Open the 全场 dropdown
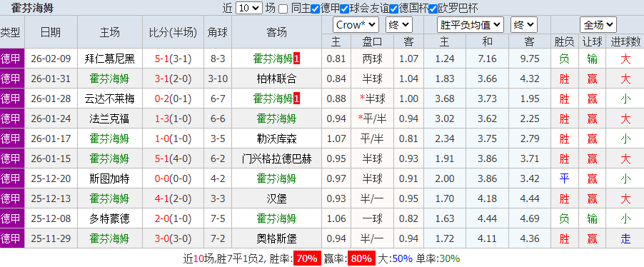Viewport: 644px width, 267px height. (598, 25)
